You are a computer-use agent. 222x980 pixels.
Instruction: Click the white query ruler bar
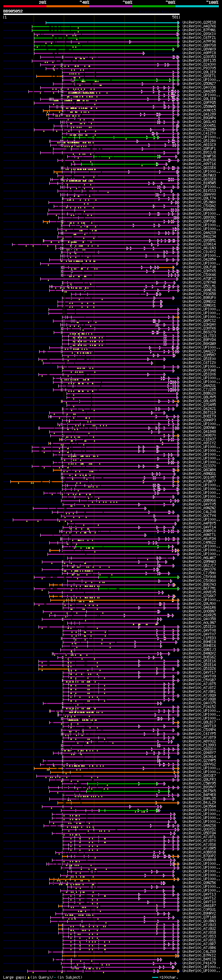[x=92, y=15]
